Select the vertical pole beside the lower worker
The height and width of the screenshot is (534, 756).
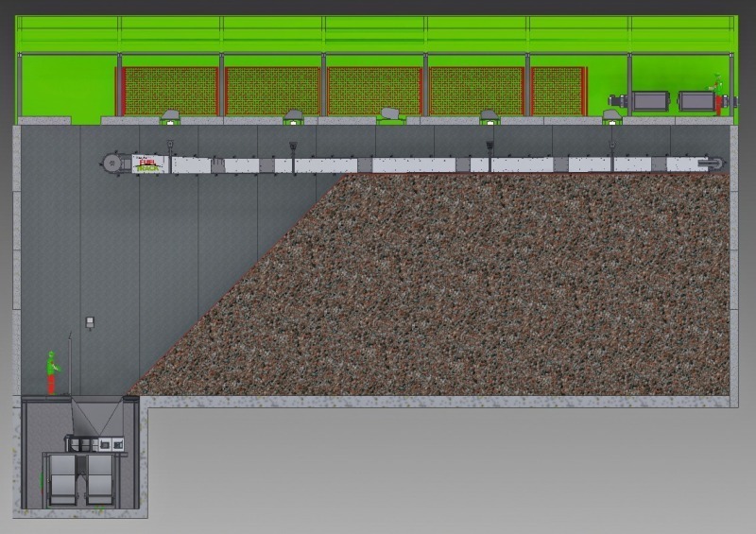[71, 364]
